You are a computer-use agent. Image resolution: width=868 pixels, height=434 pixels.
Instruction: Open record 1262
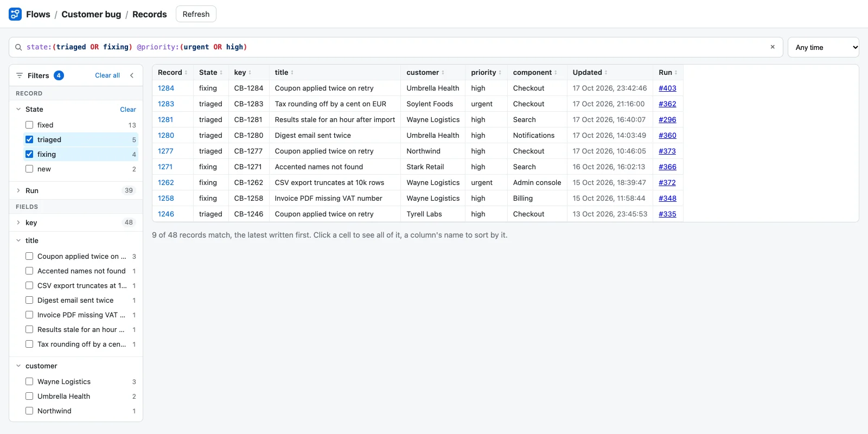click(x=166, y=182)
